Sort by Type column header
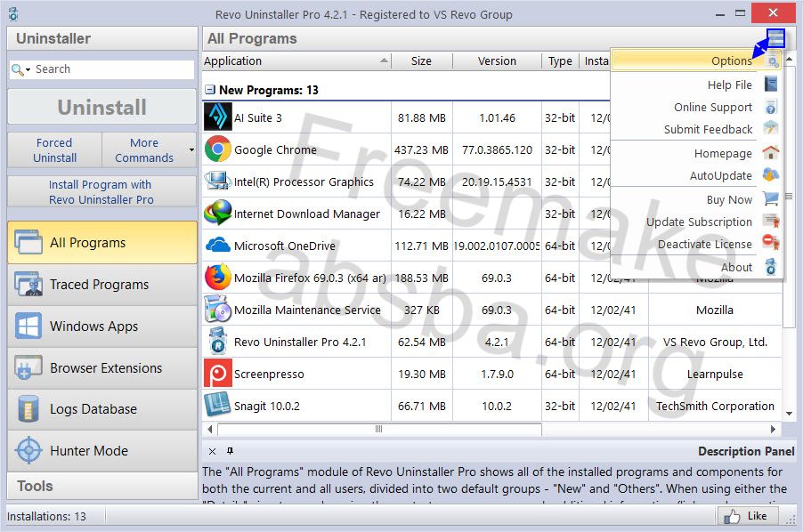The width and height of the screenshot is (803, 532). click(x=560, y=60)
